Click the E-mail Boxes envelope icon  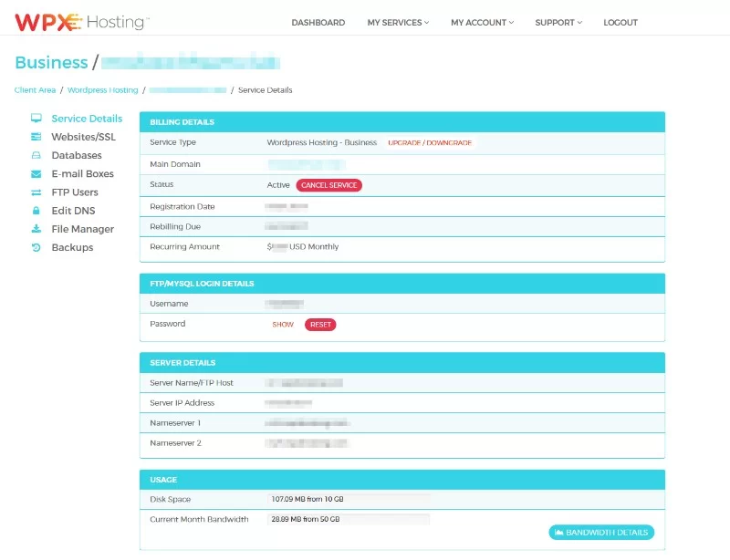[x=36, y=174]
